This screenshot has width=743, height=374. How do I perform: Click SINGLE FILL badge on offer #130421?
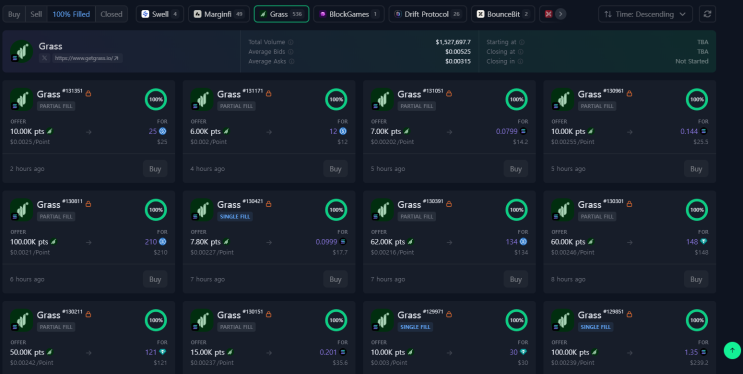pos(236,217)
